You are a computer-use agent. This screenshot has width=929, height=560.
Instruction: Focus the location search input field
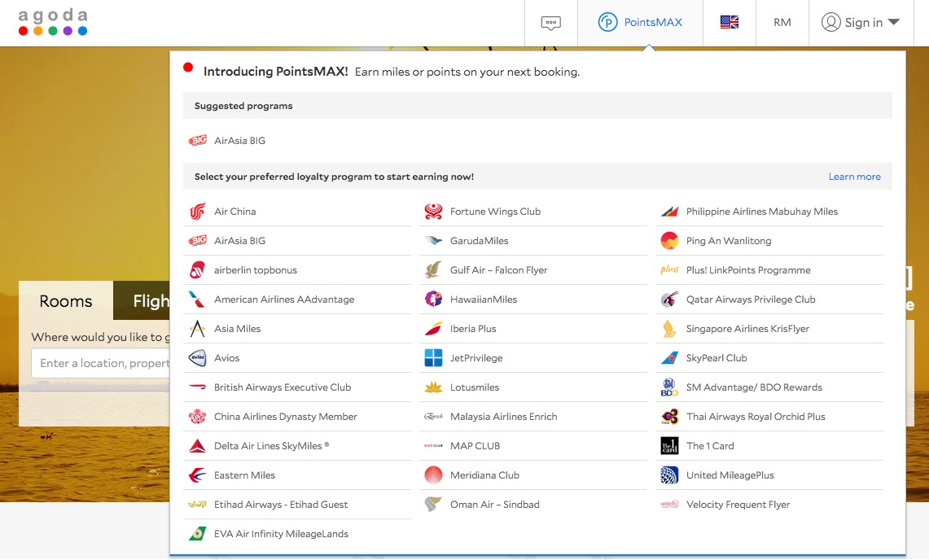tap(101, 363)
